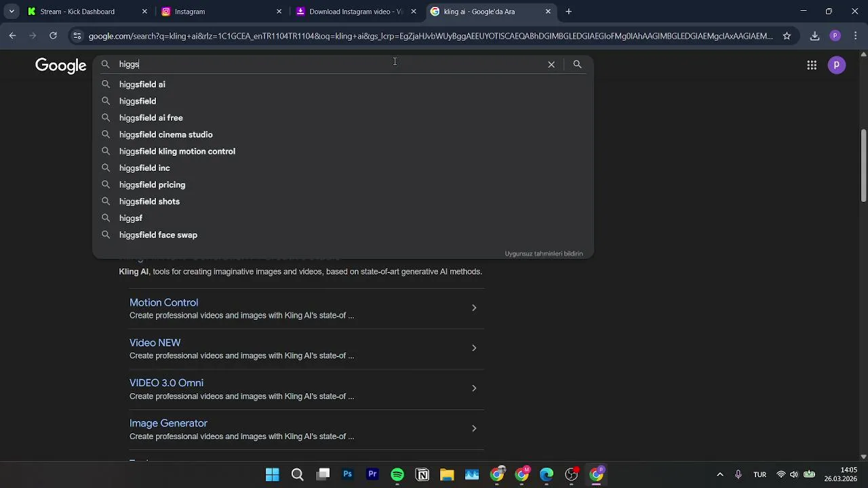Viewport: 868px width, 488px height.
Task: Open the Video NEW sitelink
Action: pos(155,343)
